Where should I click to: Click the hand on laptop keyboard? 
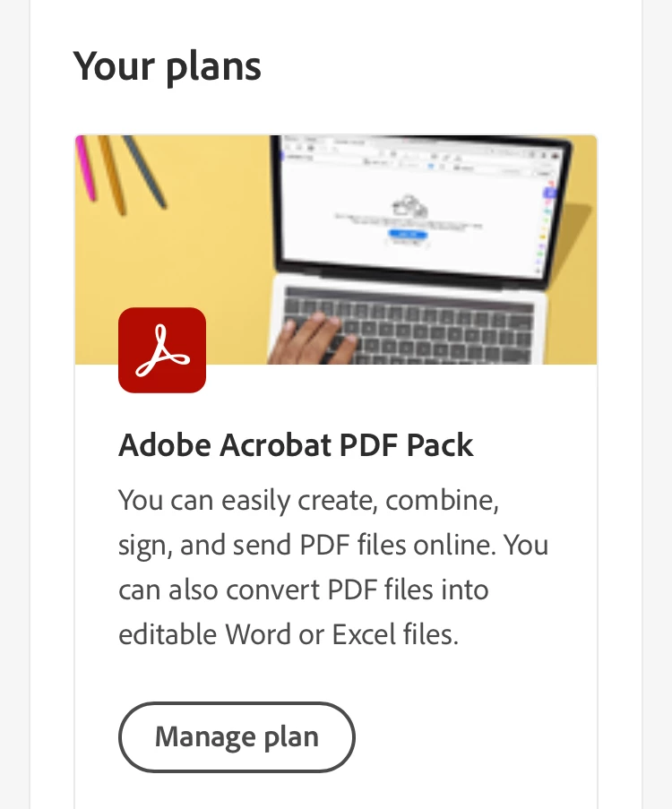(313, 340)
